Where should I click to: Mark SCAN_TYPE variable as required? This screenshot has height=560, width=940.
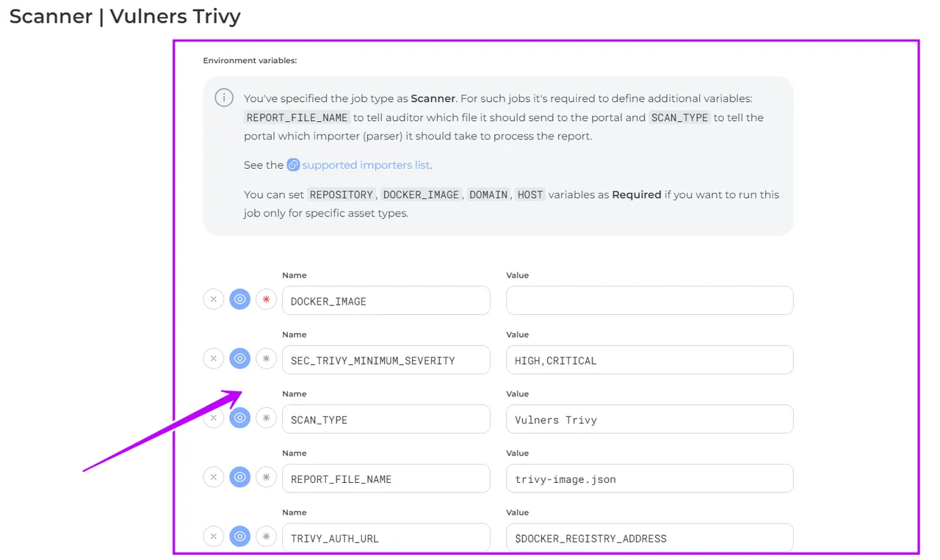coord(266,418)
